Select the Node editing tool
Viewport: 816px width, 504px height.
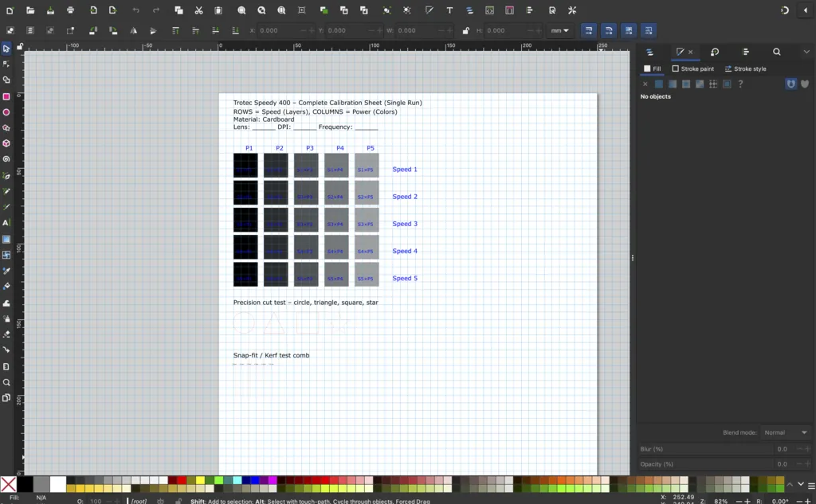6,61
